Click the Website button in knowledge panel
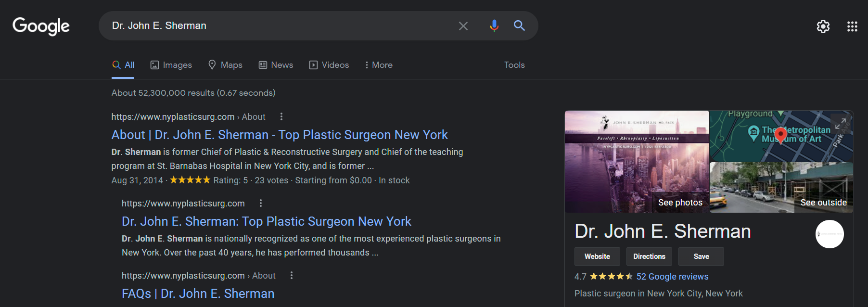Screen dimensions: 868x307 (x=597, y=256)
